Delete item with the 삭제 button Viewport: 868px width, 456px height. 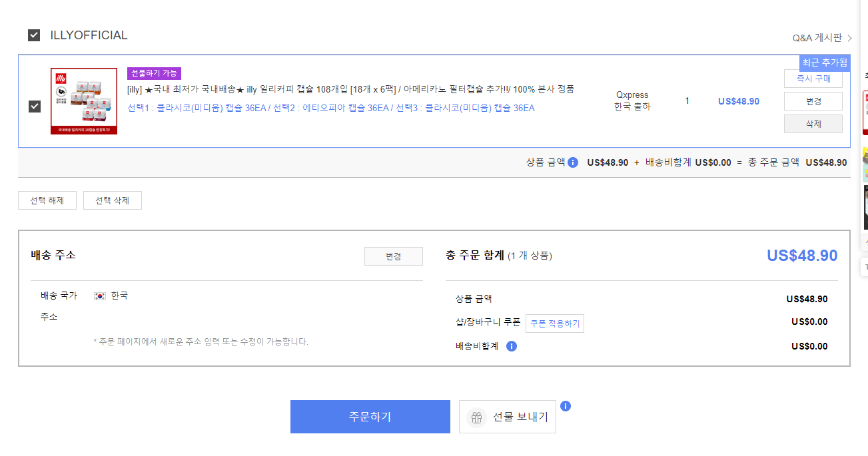click(x=813, y=124)
